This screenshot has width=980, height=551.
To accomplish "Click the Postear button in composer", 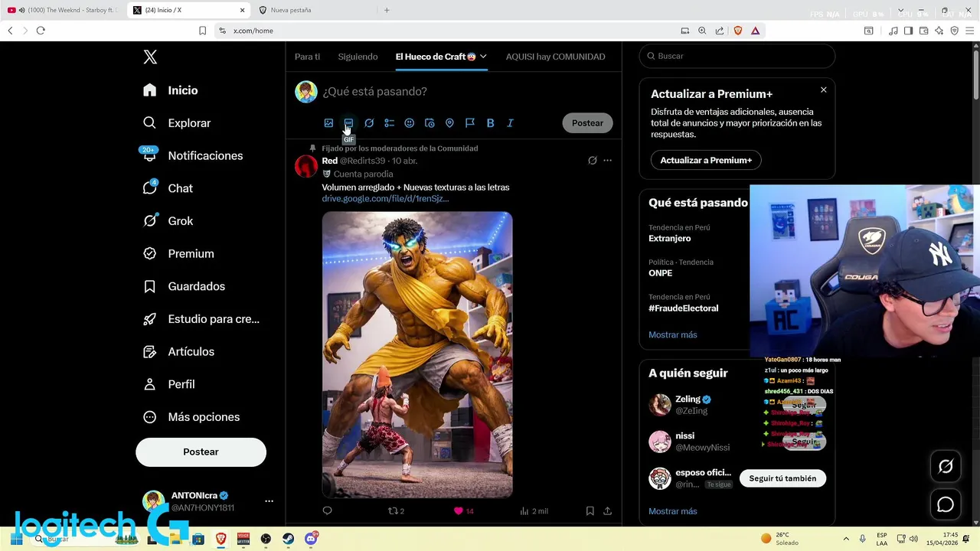I will [587, 123].
